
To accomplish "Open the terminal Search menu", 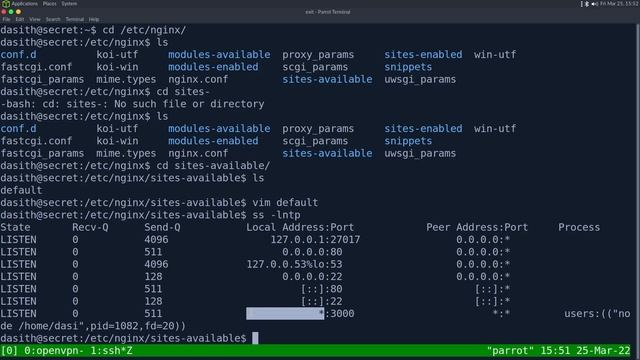I will click(53, 19).
